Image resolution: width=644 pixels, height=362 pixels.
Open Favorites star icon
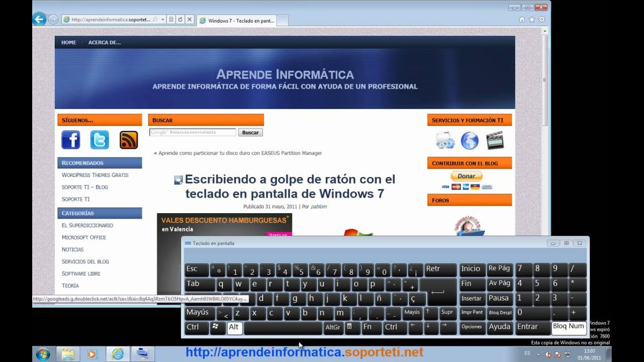[532, 20]
